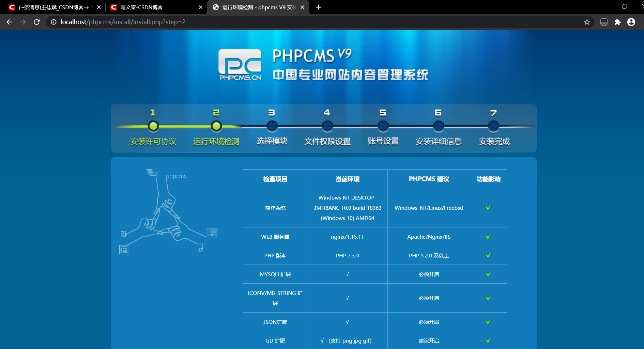
Task: Click the 当前环境 column header
Action: 348,179
